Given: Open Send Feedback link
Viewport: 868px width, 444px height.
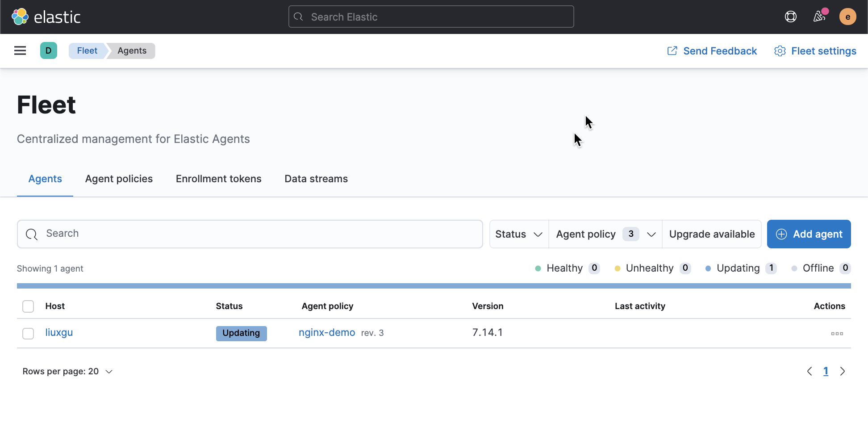Looking at the screenshot, I should [712, 51].
